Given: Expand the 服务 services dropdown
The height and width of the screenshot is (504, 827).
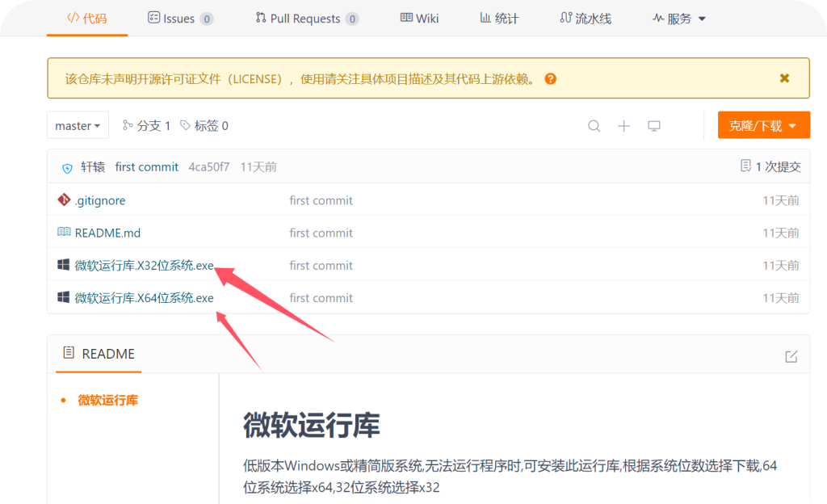Looking at the screenshot, I should 678,19.
